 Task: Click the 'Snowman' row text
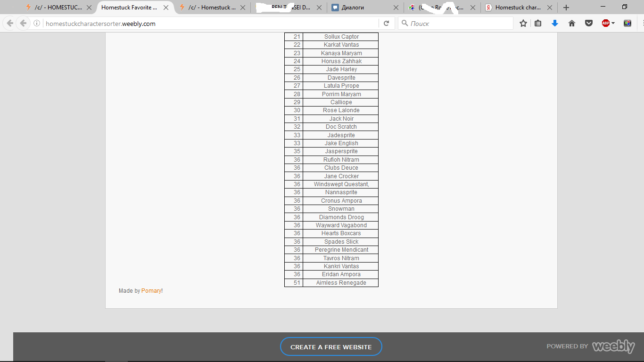tap(341, 209)
